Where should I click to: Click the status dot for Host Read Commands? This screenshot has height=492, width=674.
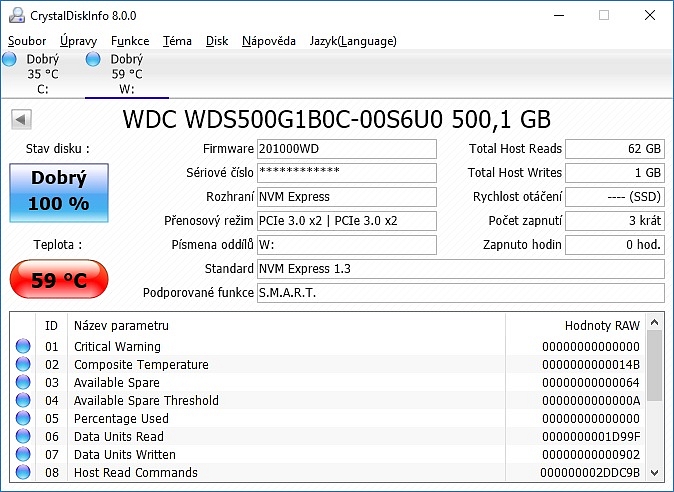coord(23,472)
